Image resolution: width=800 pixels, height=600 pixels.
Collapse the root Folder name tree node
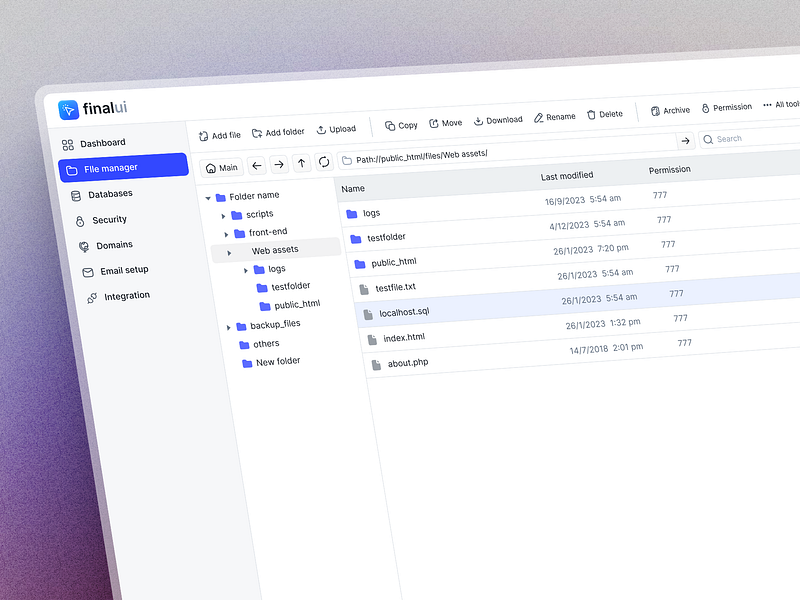208,197
